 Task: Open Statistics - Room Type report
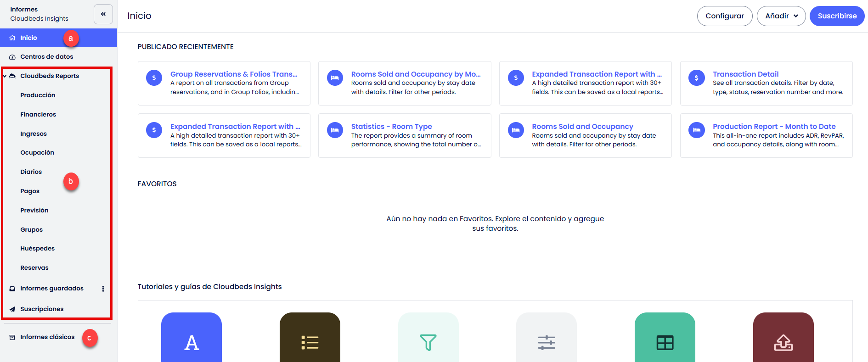click(x=391, y=127)
